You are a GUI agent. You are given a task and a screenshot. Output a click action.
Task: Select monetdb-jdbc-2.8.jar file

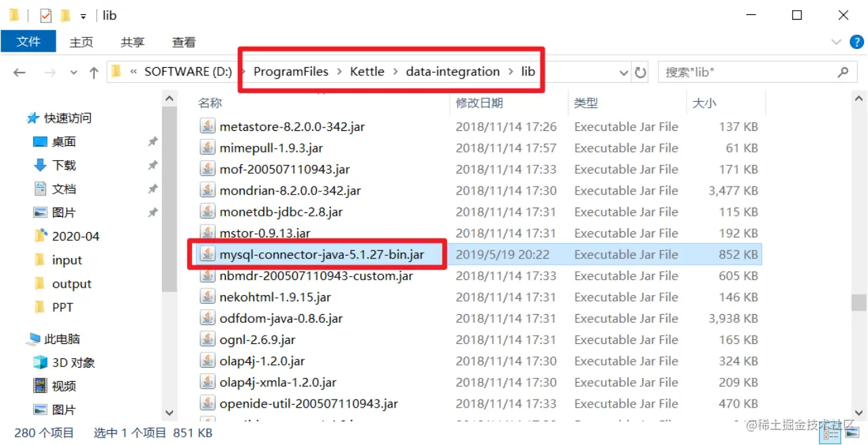tap(281, 212)
